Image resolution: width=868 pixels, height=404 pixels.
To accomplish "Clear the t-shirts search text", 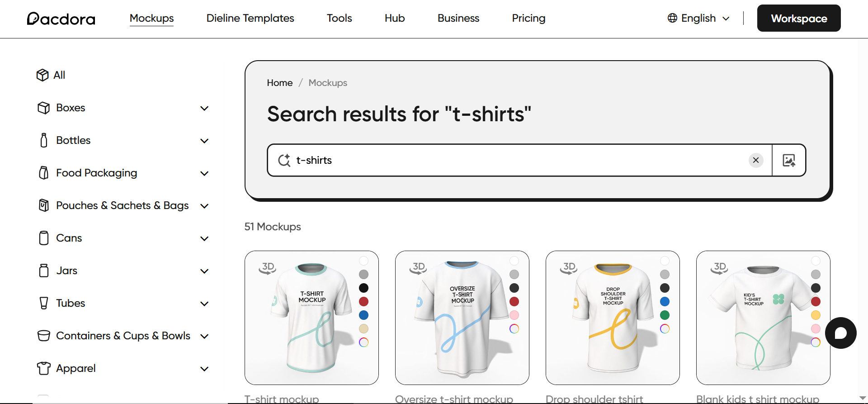I will [x=756, y=160].
